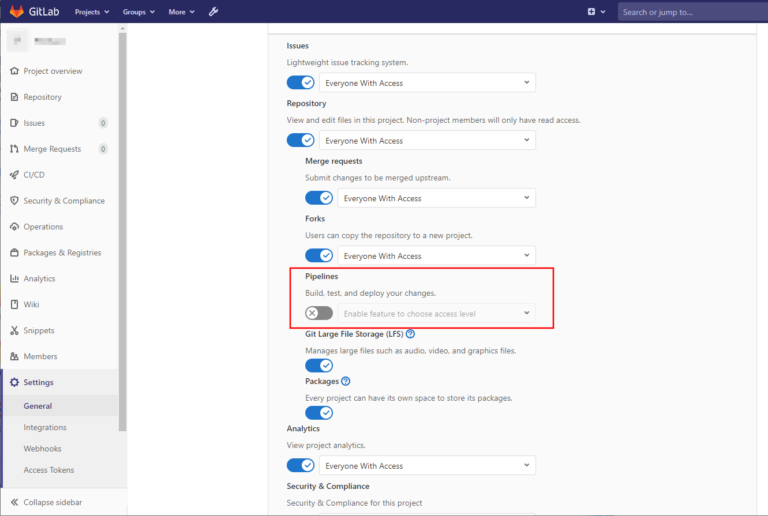The height and width of the screenshot is (516, 768).
Task: Go to Access Tokens settings
Action: [x=49, y=470]
